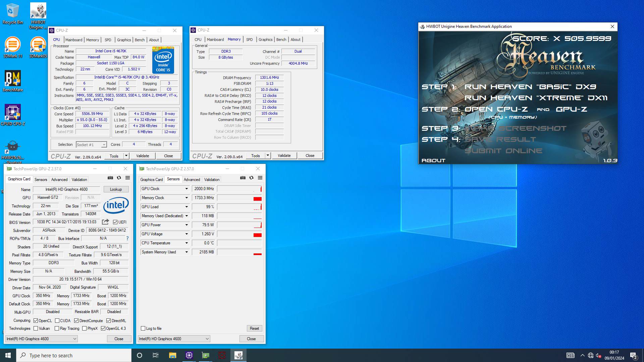Viewport: 644px width, 362px height.
Task: Enable the Log to file checkbox
Action: click(143, 328)
